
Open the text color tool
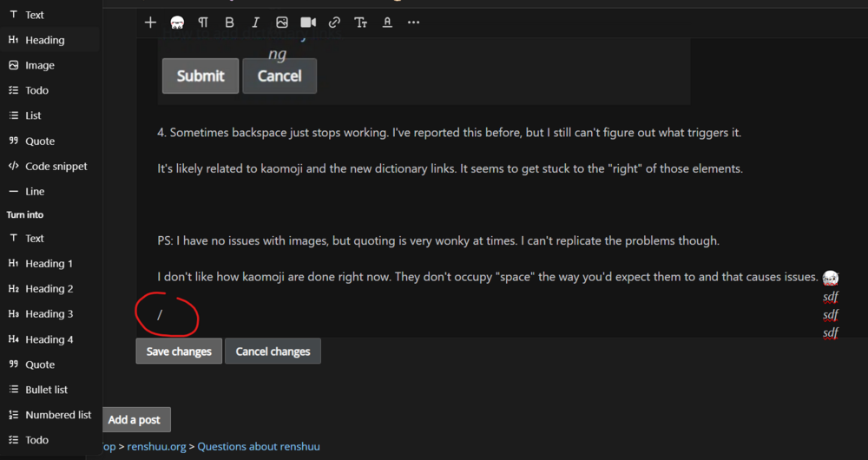[x=387, y=23]
